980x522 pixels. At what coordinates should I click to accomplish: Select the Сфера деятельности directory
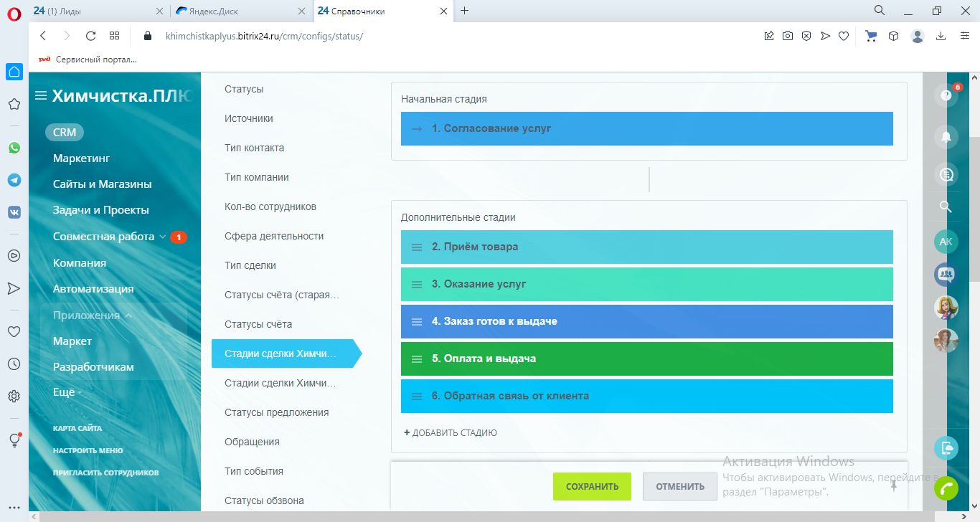coord(274,236)
